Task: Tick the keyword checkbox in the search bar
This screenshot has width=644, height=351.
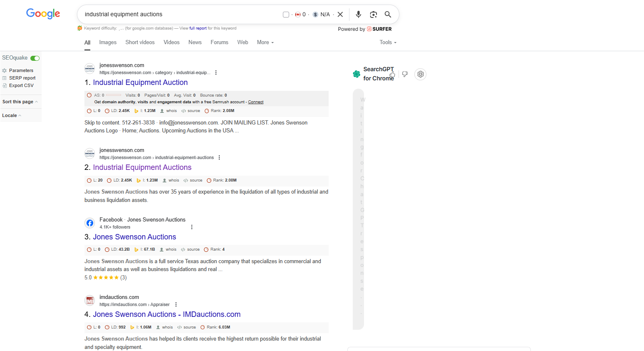Action: (x=286, y=15)
